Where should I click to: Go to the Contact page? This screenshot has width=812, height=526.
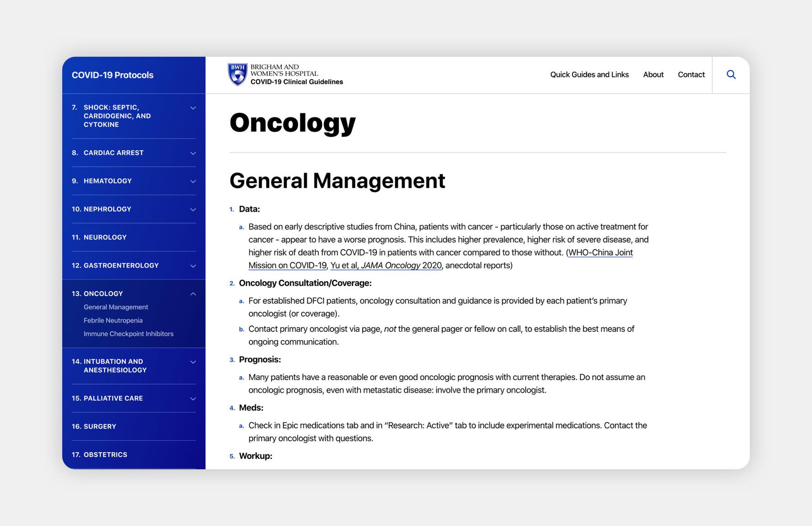[x=691, y=74]
